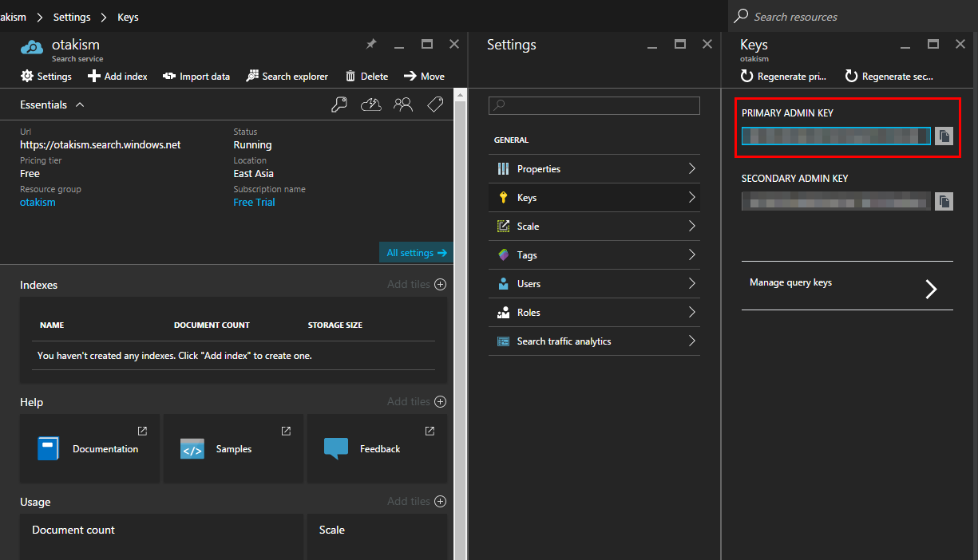This screenshot has width=978, height=560.
Task: Open Users in the Settings list
Action: click(x=594, y=284)
